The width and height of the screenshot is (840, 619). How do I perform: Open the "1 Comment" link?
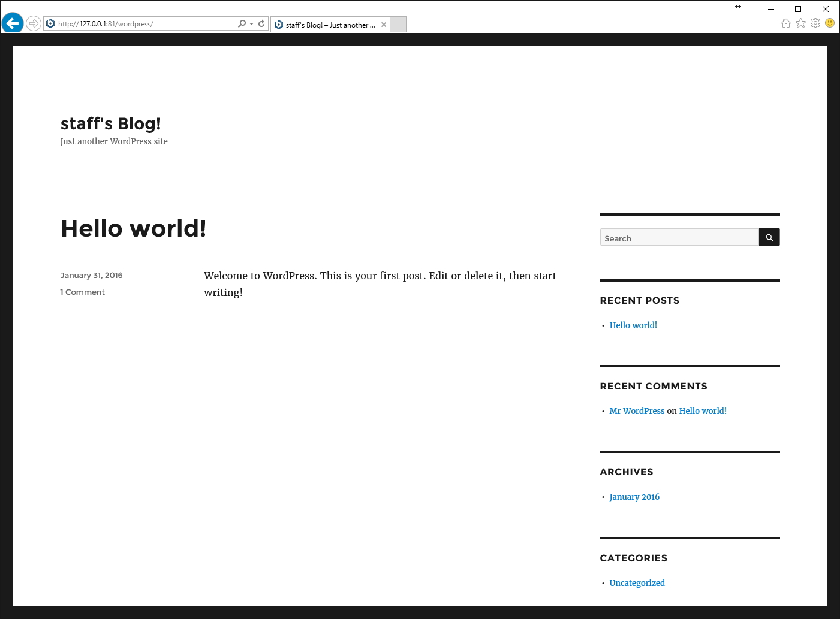[x=82, y=292]
